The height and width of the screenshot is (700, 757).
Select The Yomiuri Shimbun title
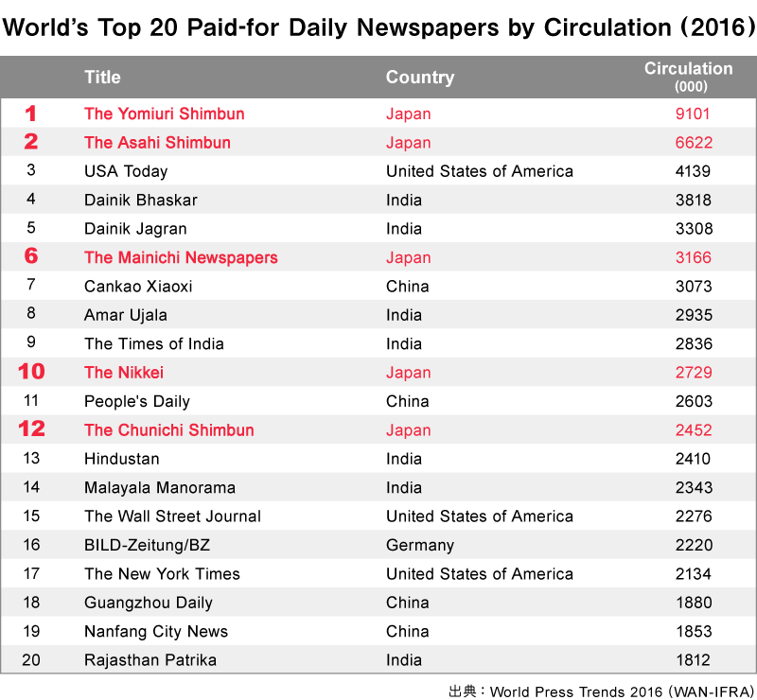click(164, 114)
